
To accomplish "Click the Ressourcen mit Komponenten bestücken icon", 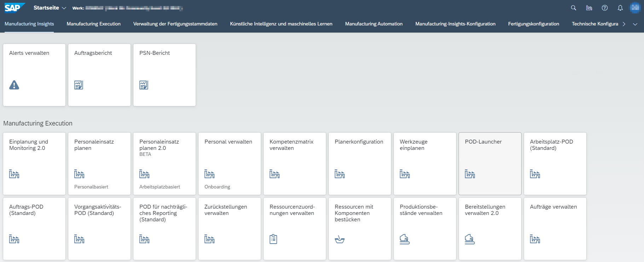I will pos(340,239).
